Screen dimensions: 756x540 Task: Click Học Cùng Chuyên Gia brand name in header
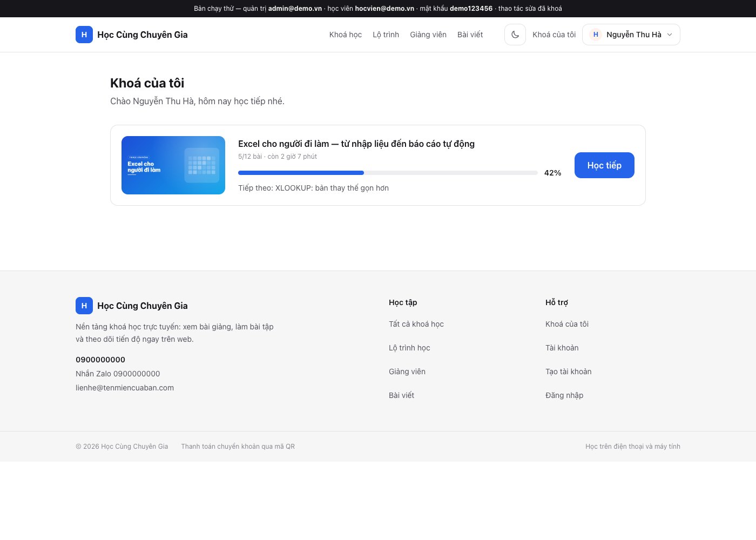coord(143,35)
